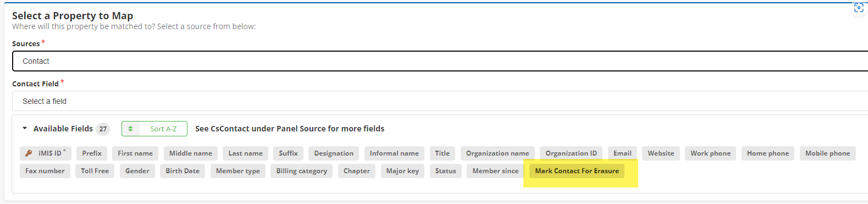Screen dimensions: 868x204
Task: Click the sort arrows icon
Action: tap(130, 129)
